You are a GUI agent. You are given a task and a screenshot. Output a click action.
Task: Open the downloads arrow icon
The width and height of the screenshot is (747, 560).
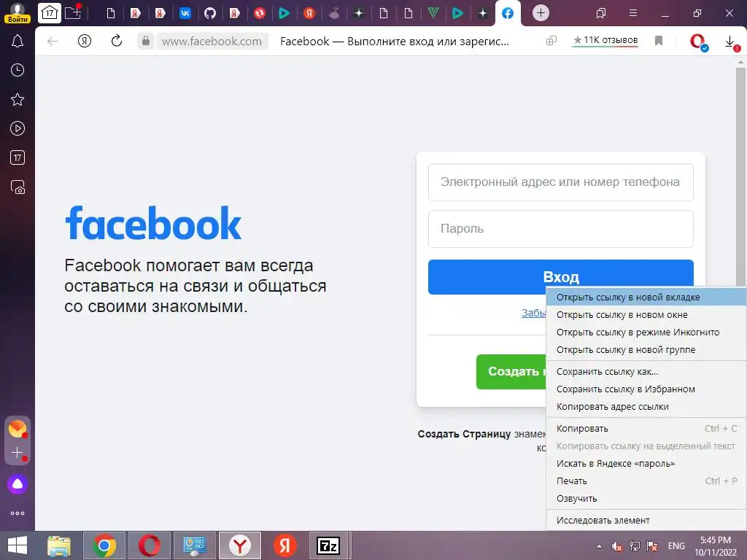(x=731, y=43)
